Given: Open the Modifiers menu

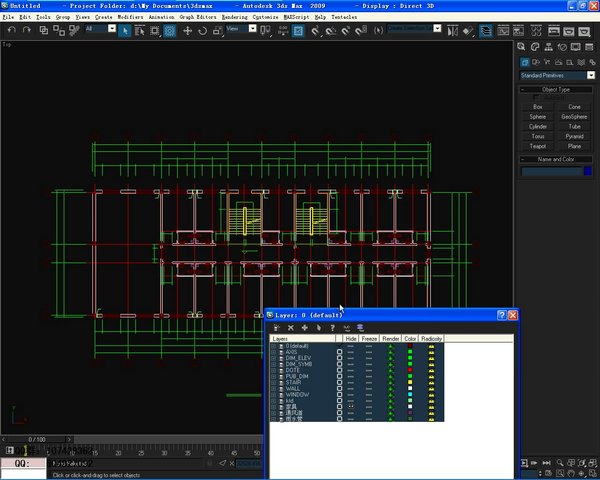Looking at the screenshot, I should (130, 17).
